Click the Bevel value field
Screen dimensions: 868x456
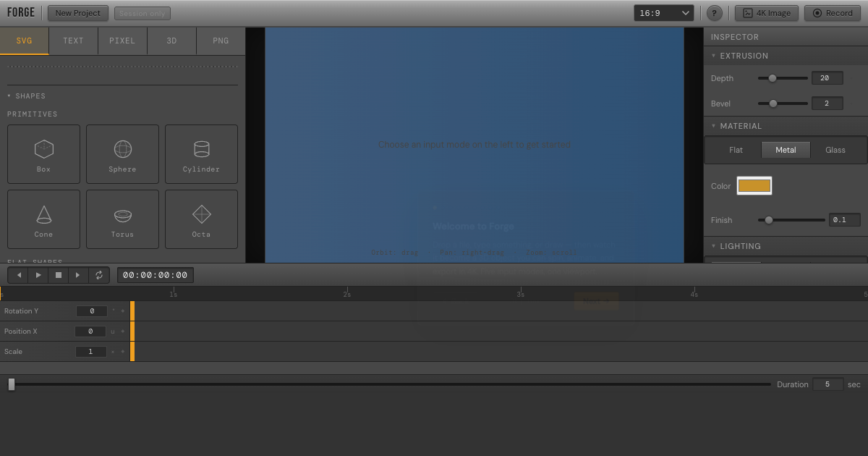(827, 104)
